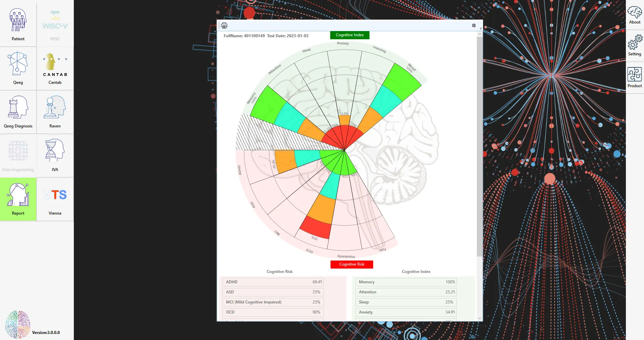The image size is (644, 340).
Task: Click the red OCD segment on chart
Action: coord(315,228)
